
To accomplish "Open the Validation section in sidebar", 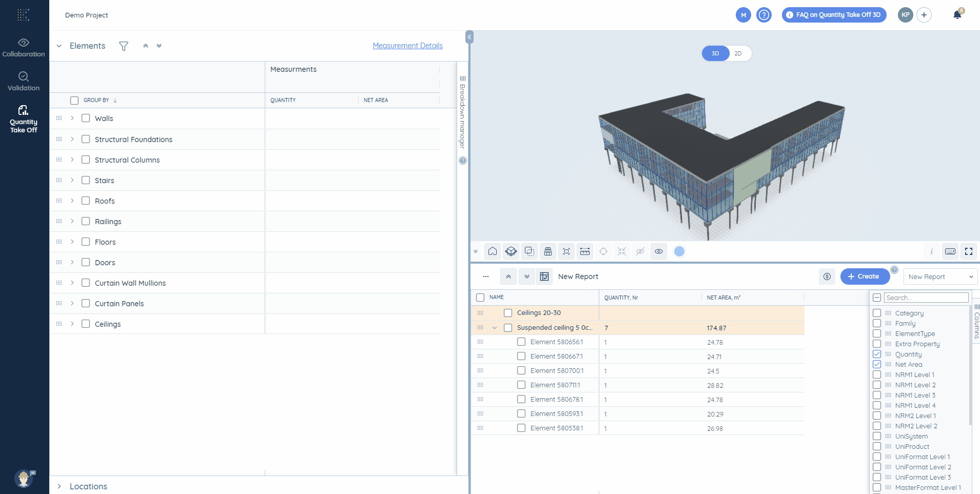I will pos(24,82).
